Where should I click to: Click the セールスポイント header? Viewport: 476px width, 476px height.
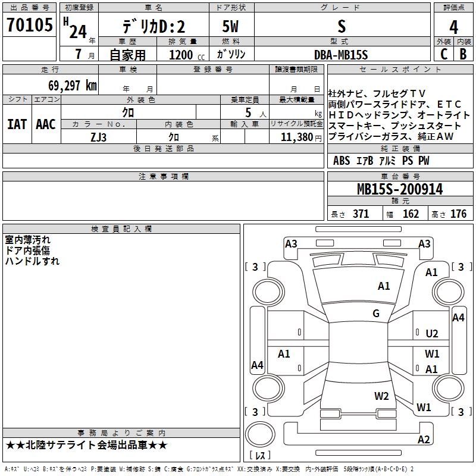400,69
